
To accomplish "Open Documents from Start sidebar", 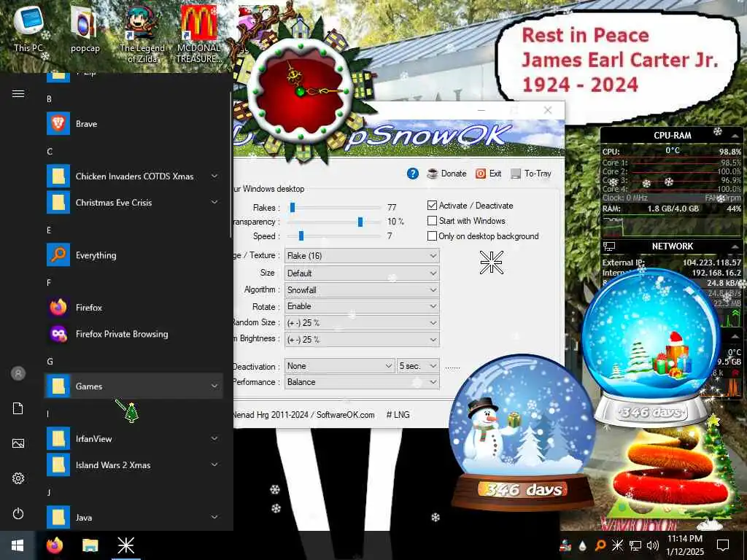I will coord(18,408).
